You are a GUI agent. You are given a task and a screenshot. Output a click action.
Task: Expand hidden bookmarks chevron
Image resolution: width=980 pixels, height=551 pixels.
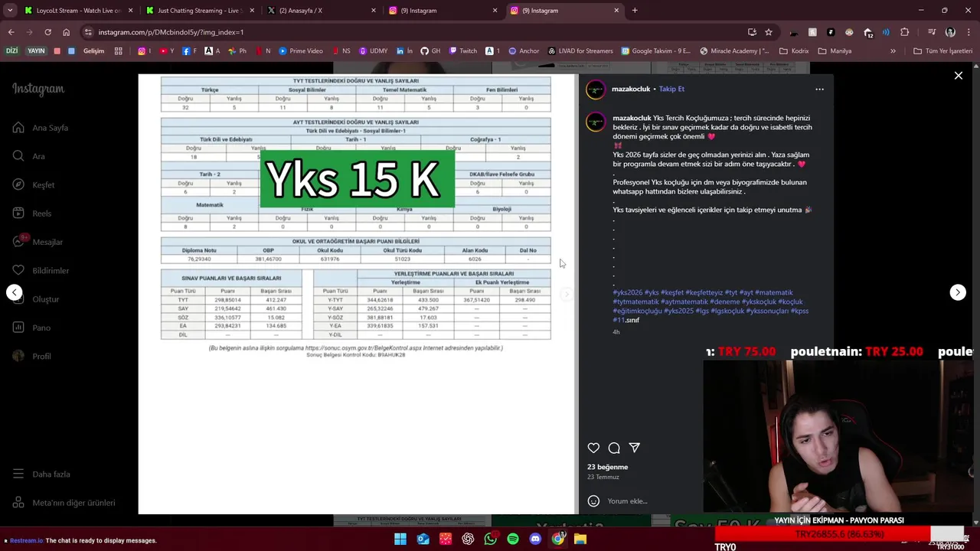(x=893, y=51)
